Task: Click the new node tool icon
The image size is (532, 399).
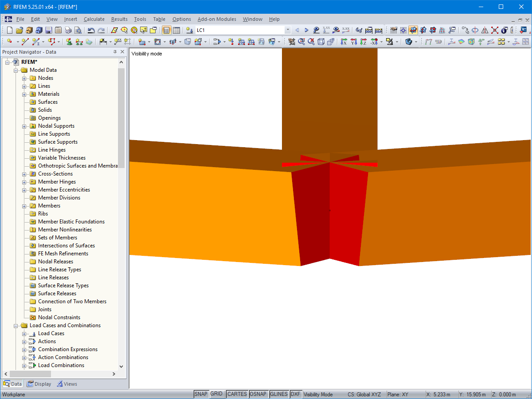Action: pyautogui.click(x=9, y=42)
